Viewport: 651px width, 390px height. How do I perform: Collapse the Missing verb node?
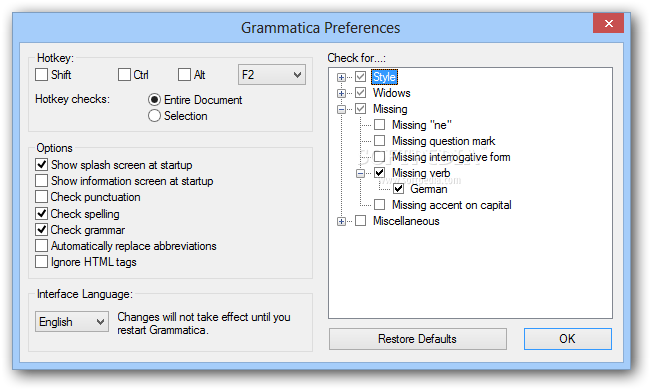(x=360, y=173)
